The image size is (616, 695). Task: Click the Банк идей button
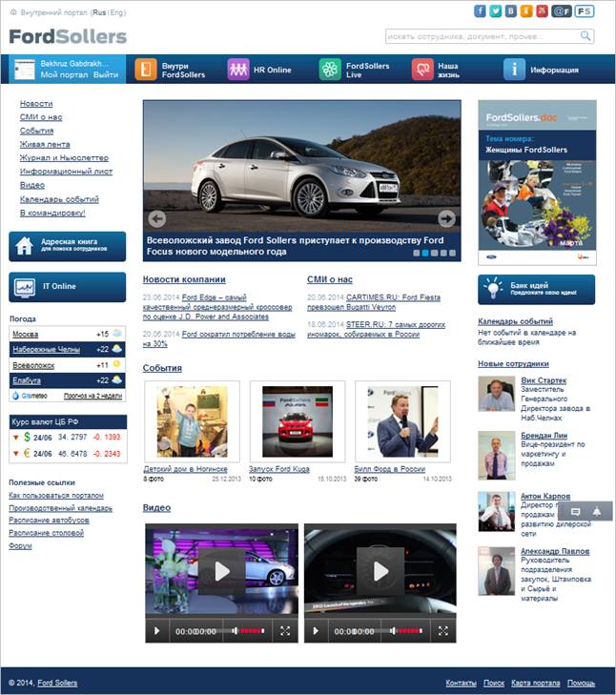click(536, 290)
